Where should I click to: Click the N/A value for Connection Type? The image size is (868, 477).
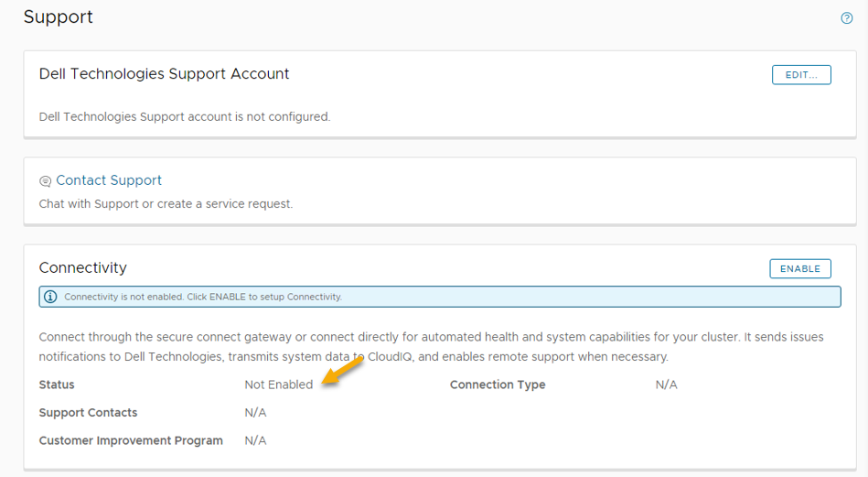(x=666, y=385)
